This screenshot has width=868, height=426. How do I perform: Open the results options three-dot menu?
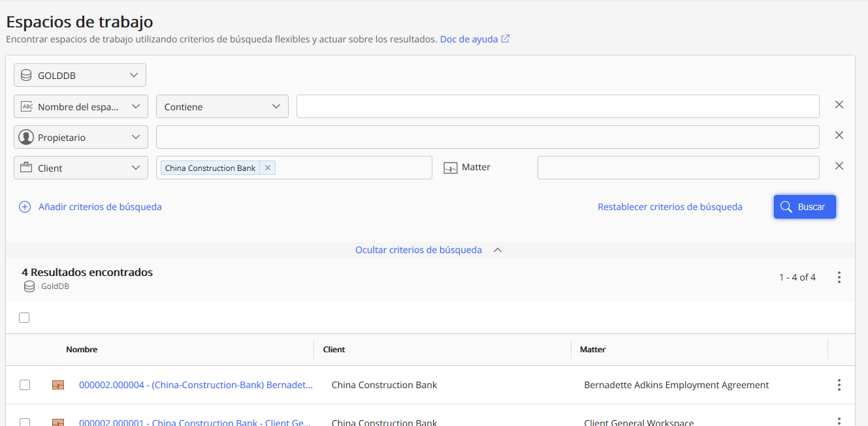839,277
